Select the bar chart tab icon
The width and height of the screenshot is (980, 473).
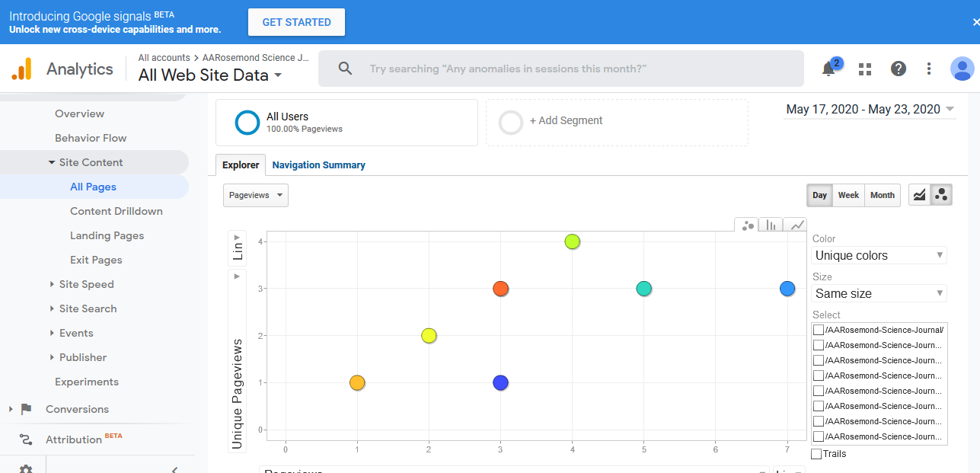pyautogui.click(x=771, y=225)
